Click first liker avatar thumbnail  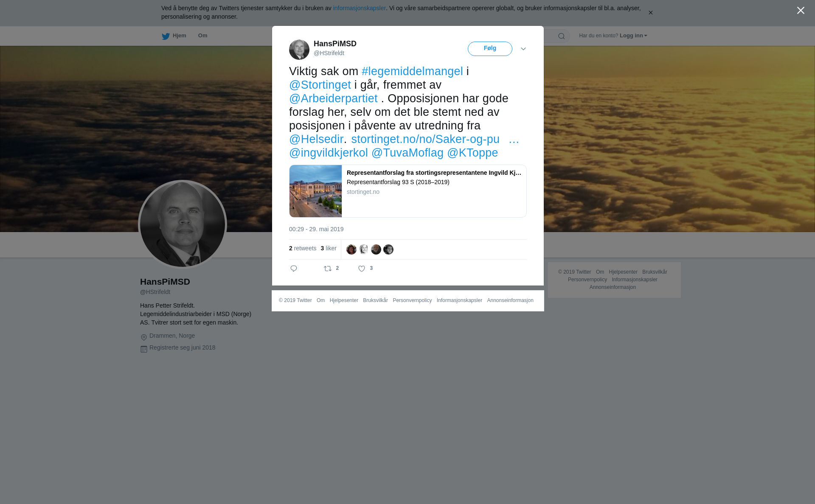(x=351, y=249)
